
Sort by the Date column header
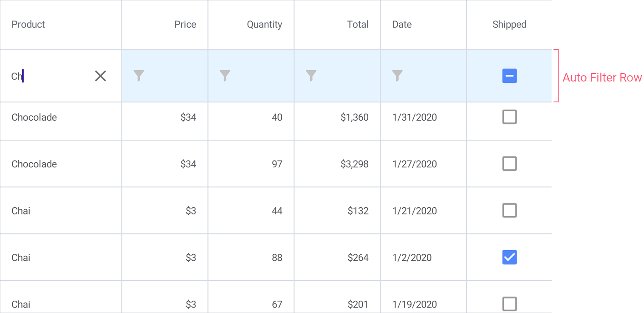coord(402,25)
